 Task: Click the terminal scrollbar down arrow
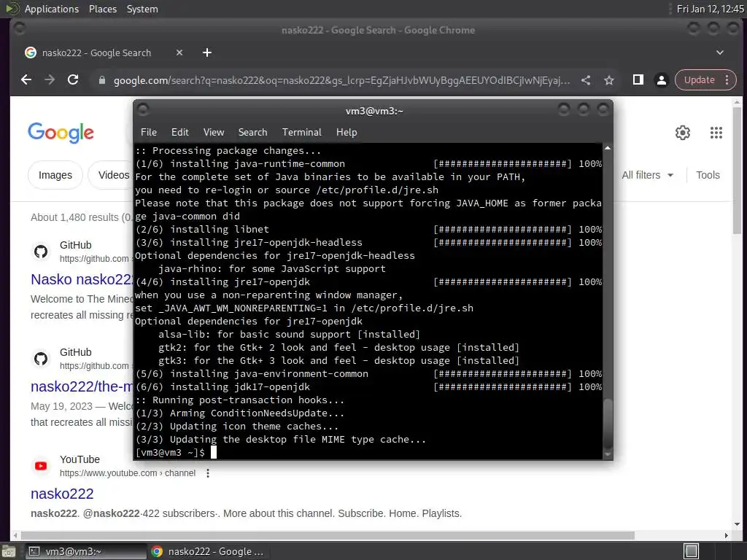tap(608, 455)
